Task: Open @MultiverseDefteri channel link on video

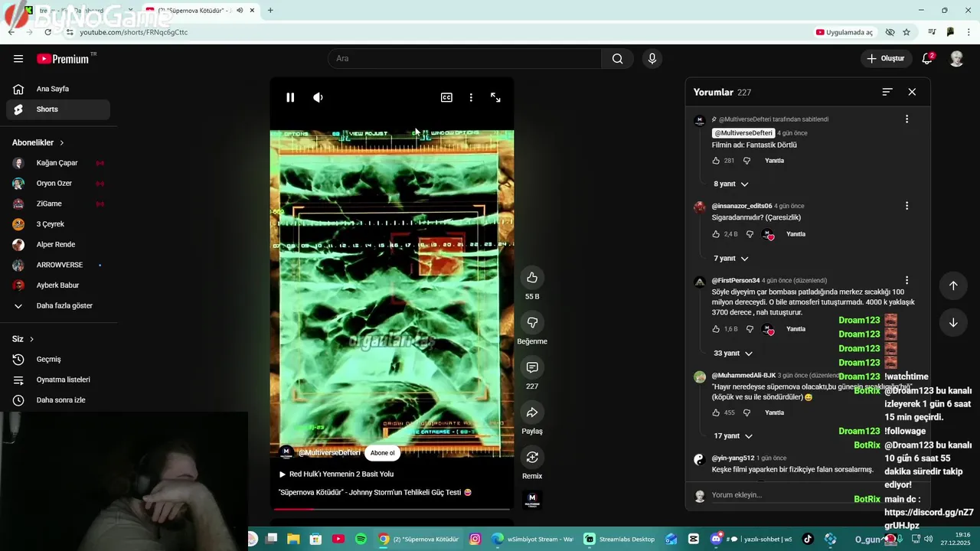Action: 329,453
